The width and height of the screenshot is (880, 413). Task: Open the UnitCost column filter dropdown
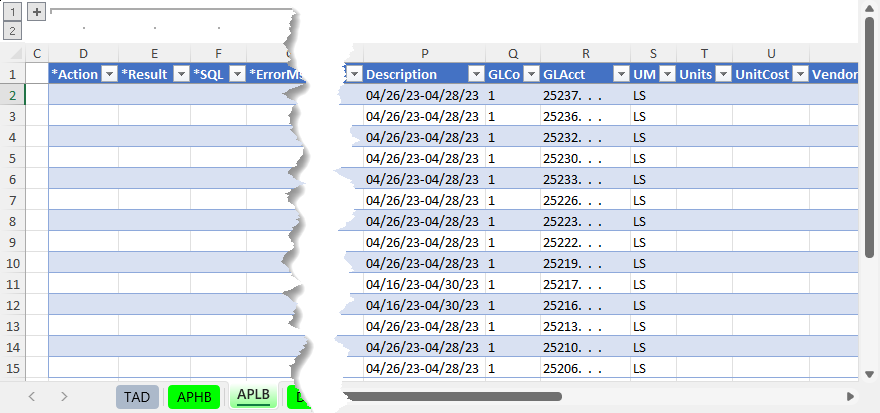(x=800, y=74)
